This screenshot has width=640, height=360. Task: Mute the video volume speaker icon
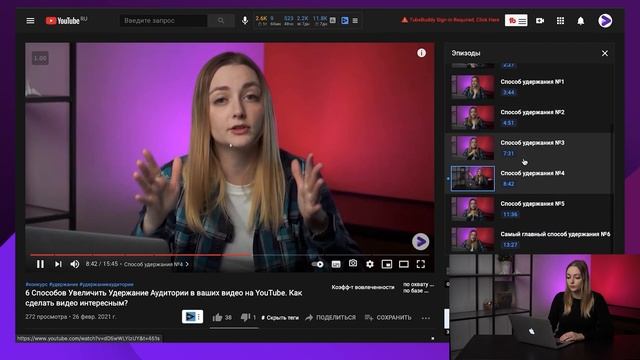point(74,264)
